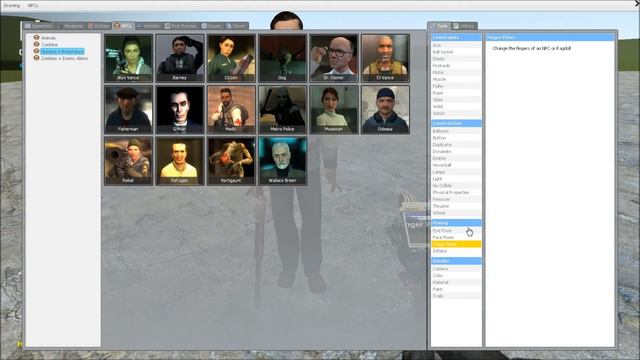This screenshot has height=360, width=640.
Task: Switch to the Vehicles tab
Action: coord(148,26)
